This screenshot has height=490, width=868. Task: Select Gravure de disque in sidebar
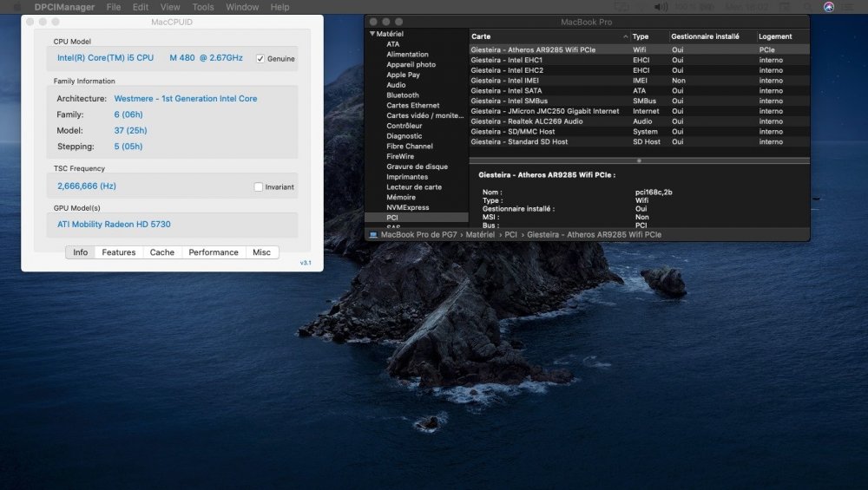coord(417,167)
